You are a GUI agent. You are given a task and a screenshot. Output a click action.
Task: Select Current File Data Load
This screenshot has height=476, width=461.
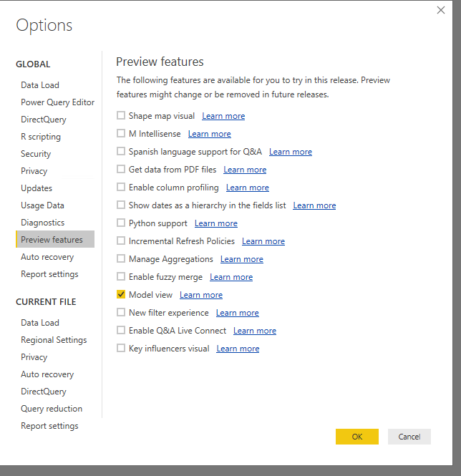tap(40, 323)
